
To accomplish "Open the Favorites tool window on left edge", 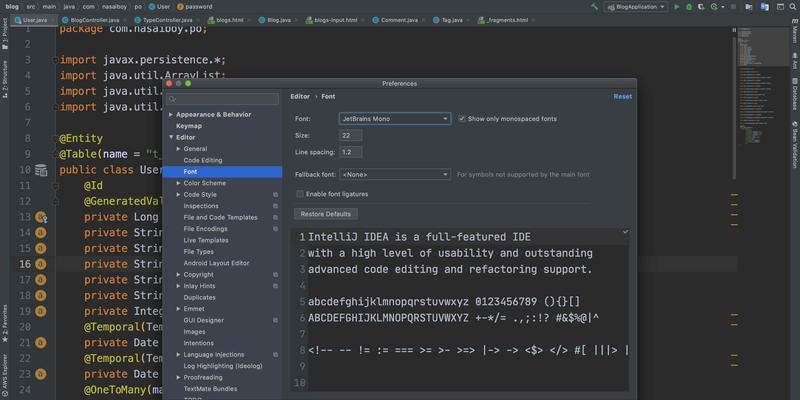I will 5,323.
